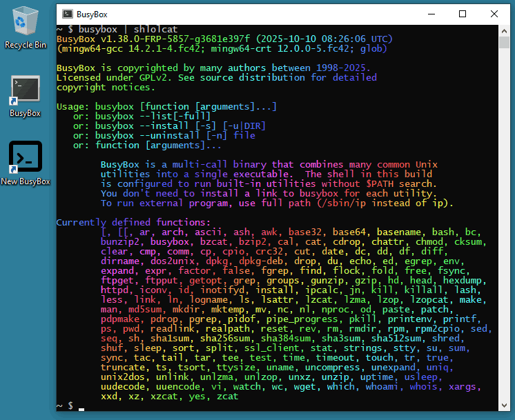Minimize the BusyBox terminal window

(x=431, y=14)
